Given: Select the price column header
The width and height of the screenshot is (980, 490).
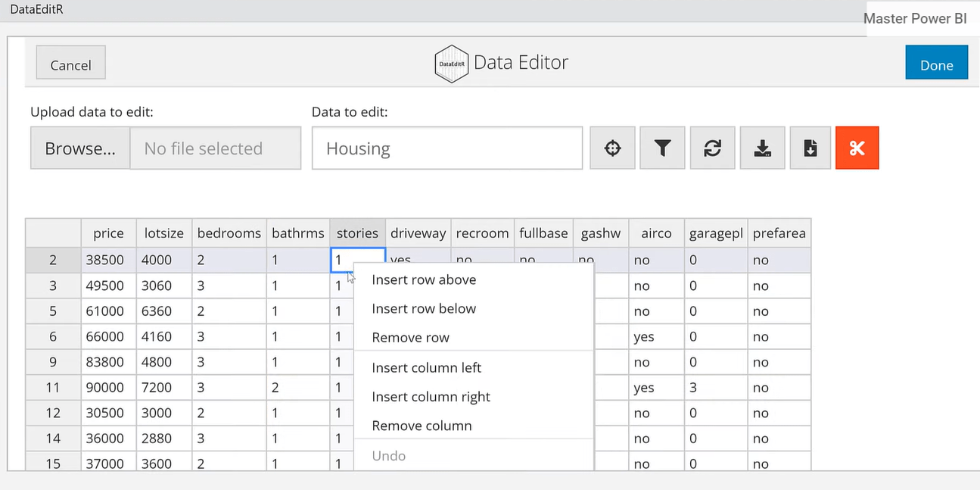Looking at the screenshot, I should (108, 233).
